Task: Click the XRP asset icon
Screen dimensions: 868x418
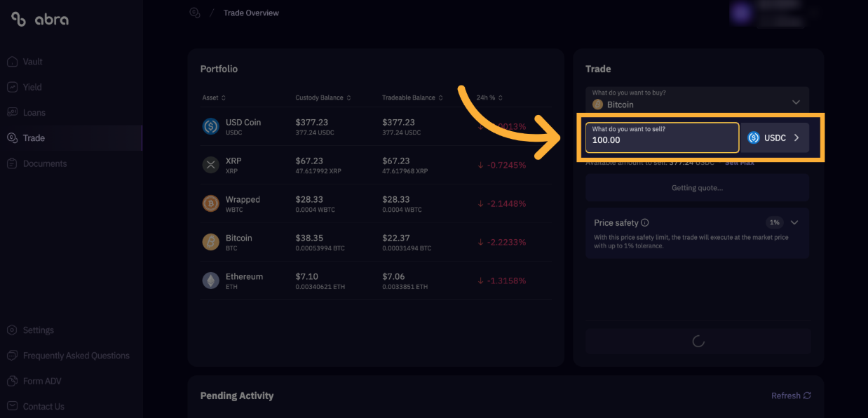Action: 210,165
